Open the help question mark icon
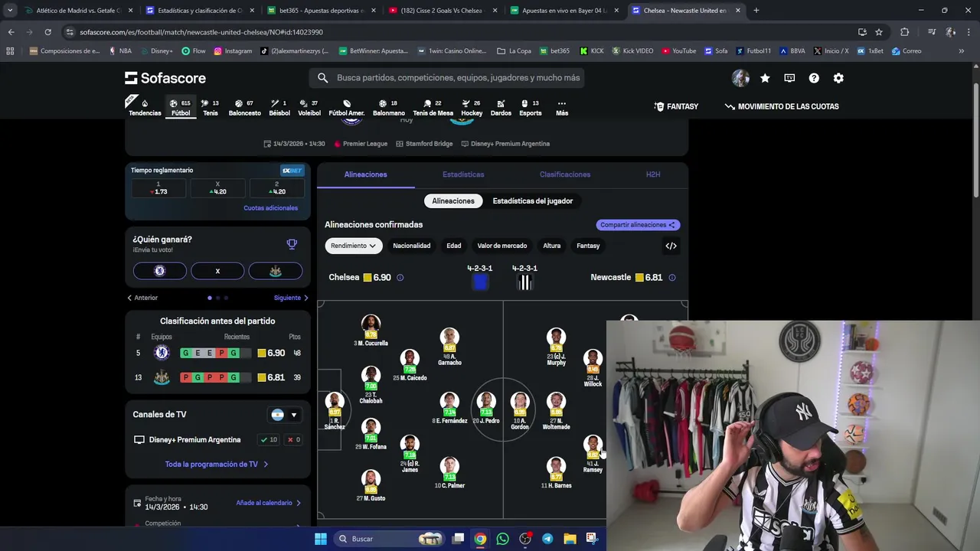The image size is (980, 551). click(814, 78)
